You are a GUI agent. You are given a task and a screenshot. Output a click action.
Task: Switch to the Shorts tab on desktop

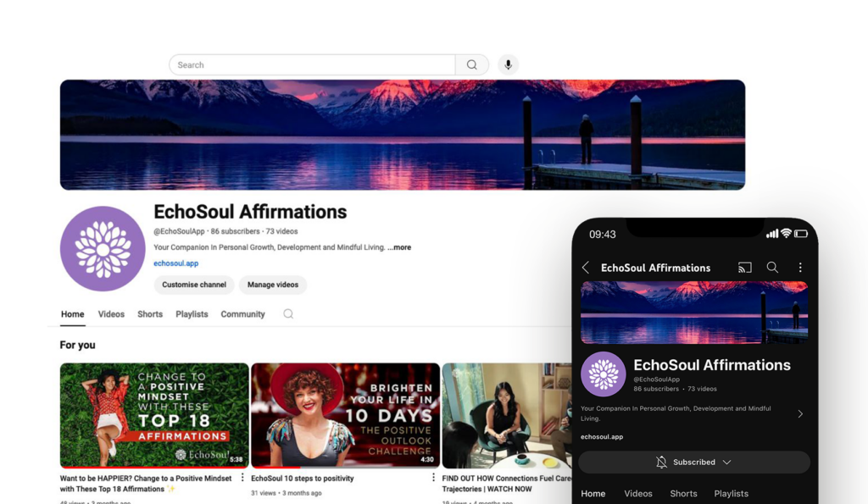pos(150,314)
